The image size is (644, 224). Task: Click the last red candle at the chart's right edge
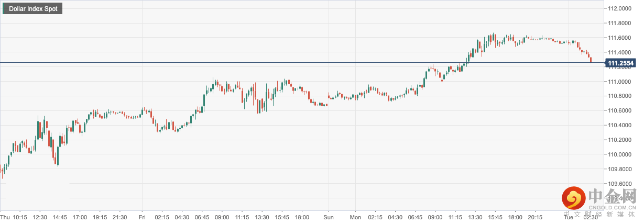click(591, 60)
